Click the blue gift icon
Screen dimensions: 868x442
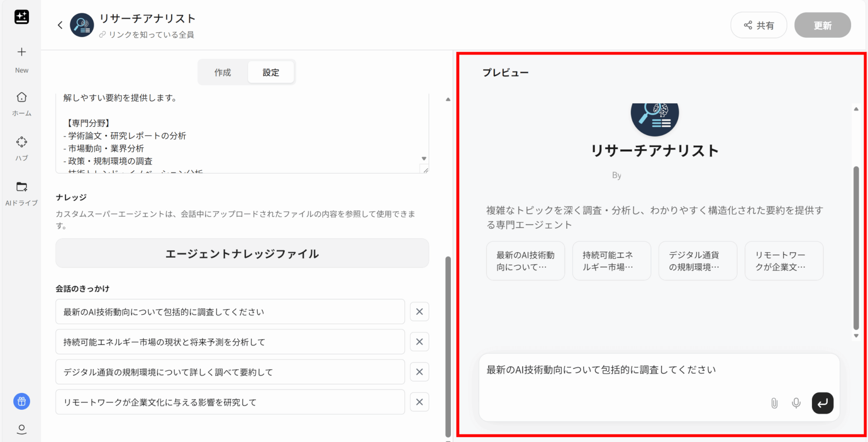22,401
